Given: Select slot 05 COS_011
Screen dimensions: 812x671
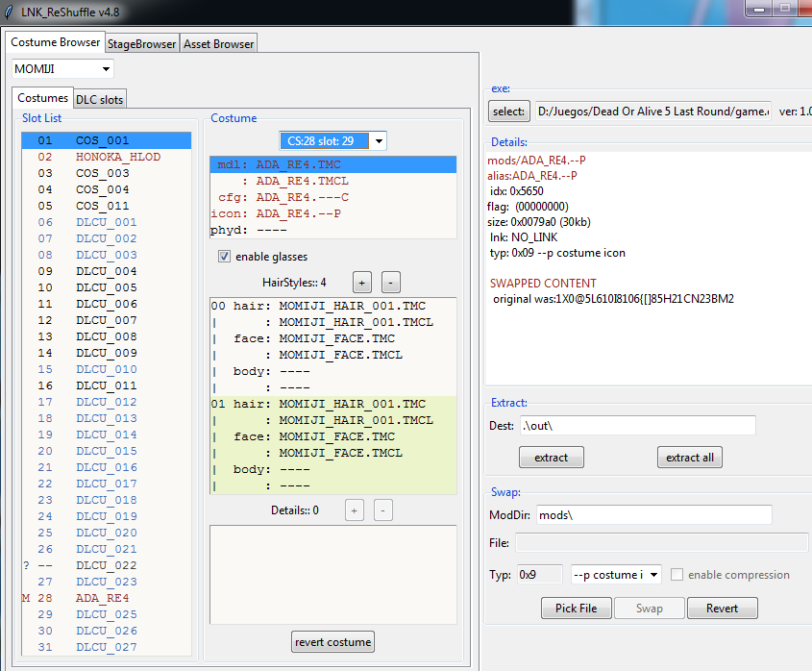Looking at the screenshot, I should coord(106,206).
